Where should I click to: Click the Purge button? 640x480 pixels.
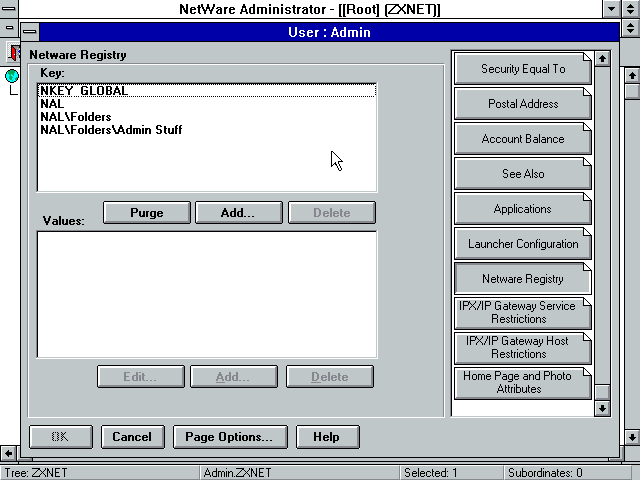(147, 213)
